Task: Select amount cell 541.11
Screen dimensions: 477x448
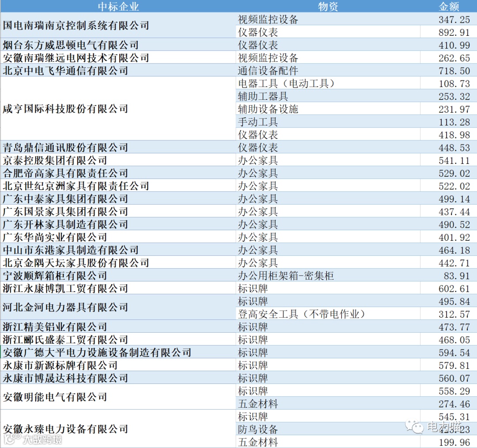Action: pos(448,160)
